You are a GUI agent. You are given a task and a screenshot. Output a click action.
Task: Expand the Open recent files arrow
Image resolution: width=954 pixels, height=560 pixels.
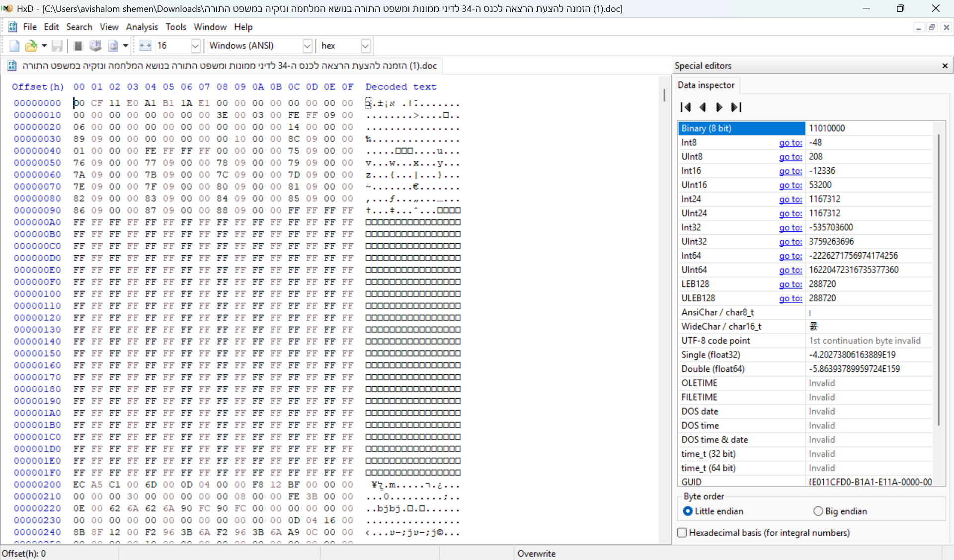(x=44, y=46)
